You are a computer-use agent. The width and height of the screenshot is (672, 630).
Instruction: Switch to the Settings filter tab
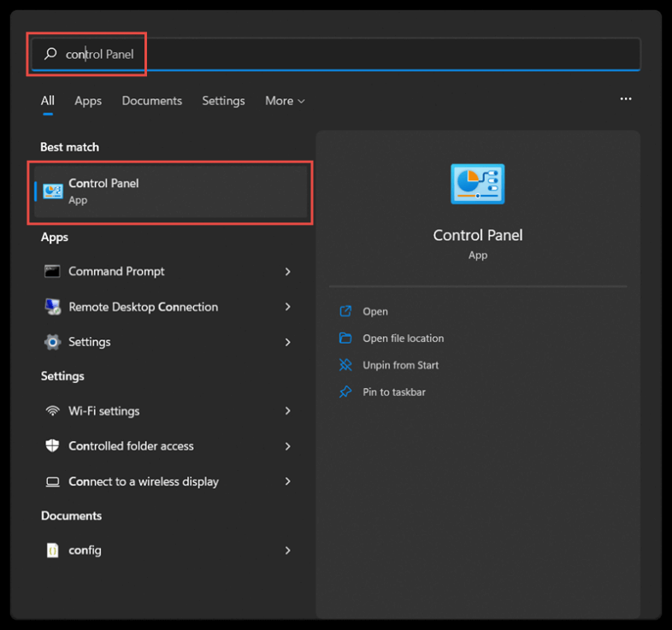(x=223, y=101)
